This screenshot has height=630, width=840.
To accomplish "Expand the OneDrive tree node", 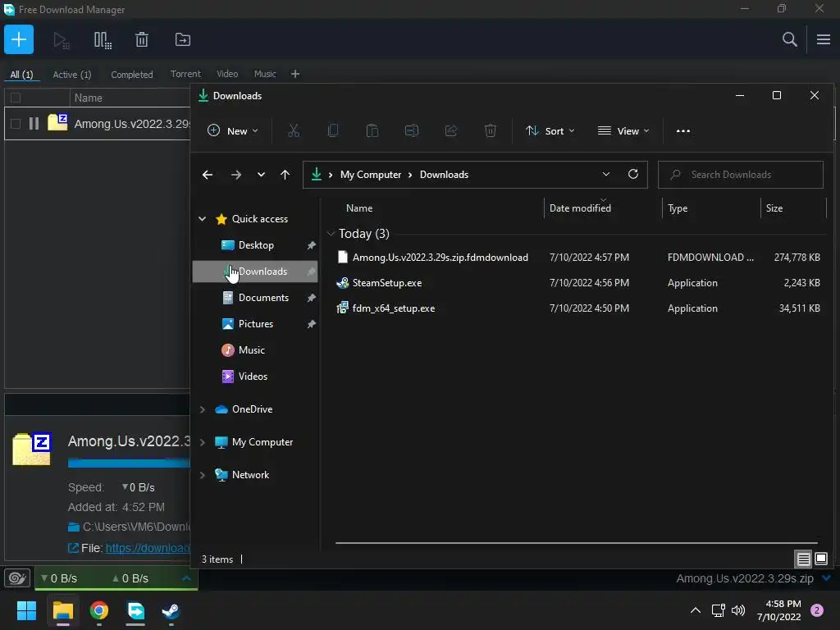I will 202,409.
